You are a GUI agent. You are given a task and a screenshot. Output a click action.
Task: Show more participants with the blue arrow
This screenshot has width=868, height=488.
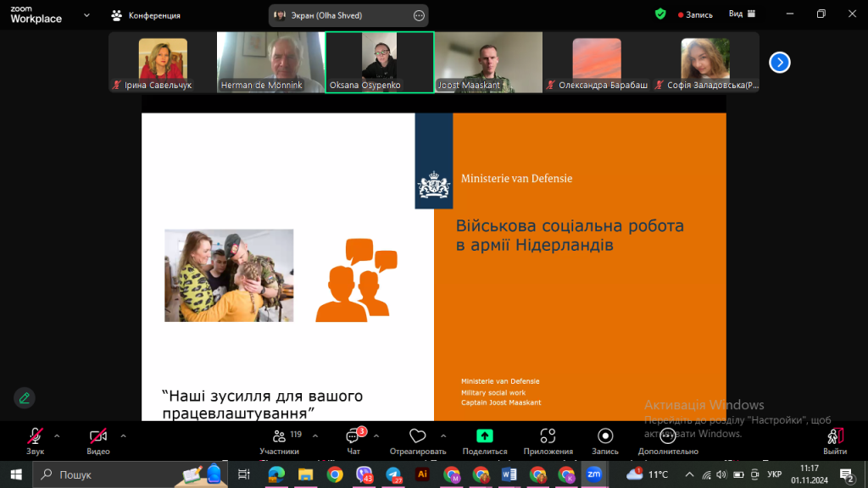[779, 62]
